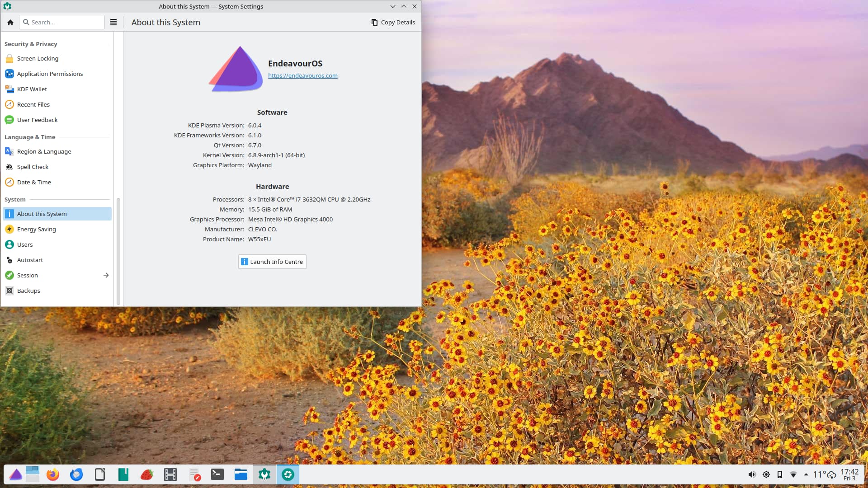Open the hamburger menu button

pyautogui.click(x=113, y=22)
